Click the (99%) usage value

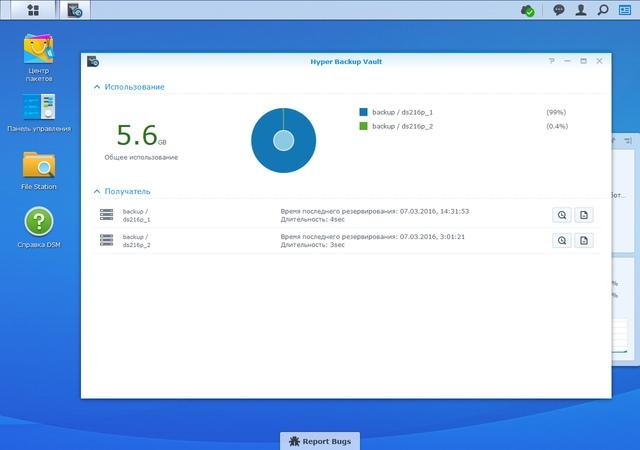tap(556, 112)
